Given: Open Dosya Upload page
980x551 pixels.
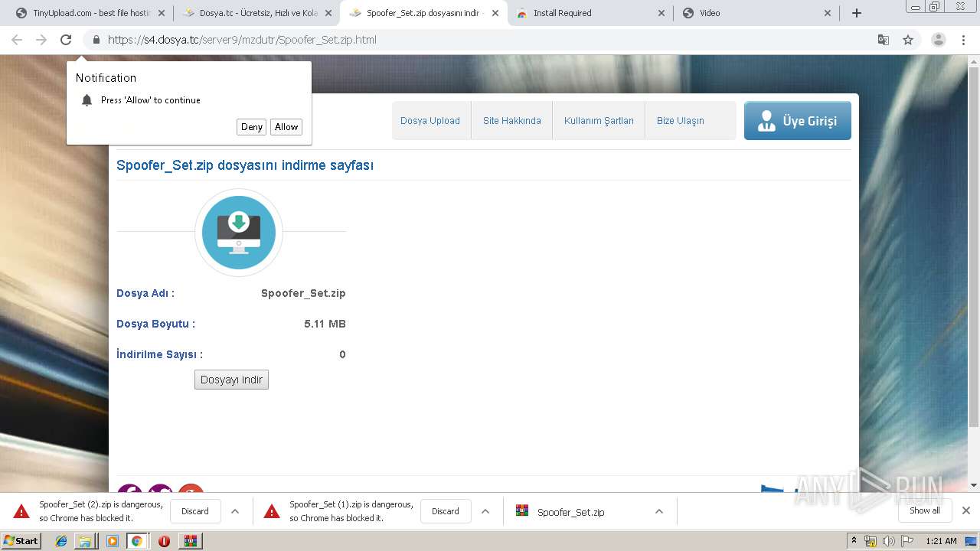Looking at the screenshot, I should pyautogui.click(x=430, y=121).
